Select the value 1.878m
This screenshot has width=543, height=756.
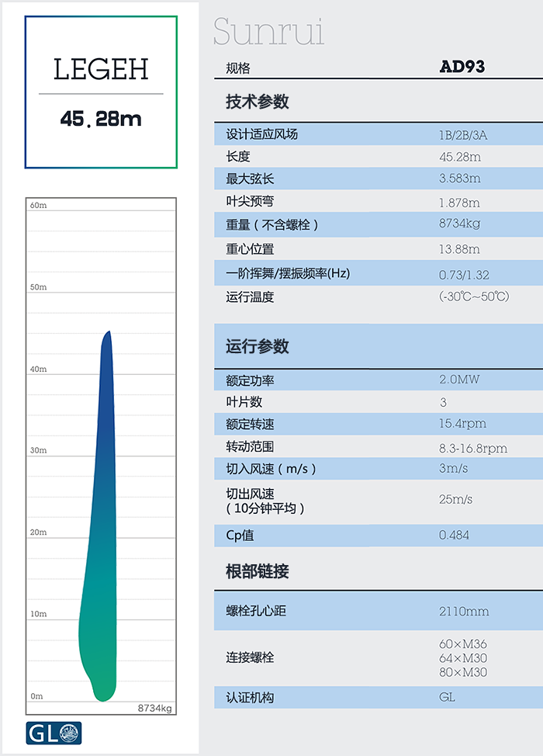459,203
